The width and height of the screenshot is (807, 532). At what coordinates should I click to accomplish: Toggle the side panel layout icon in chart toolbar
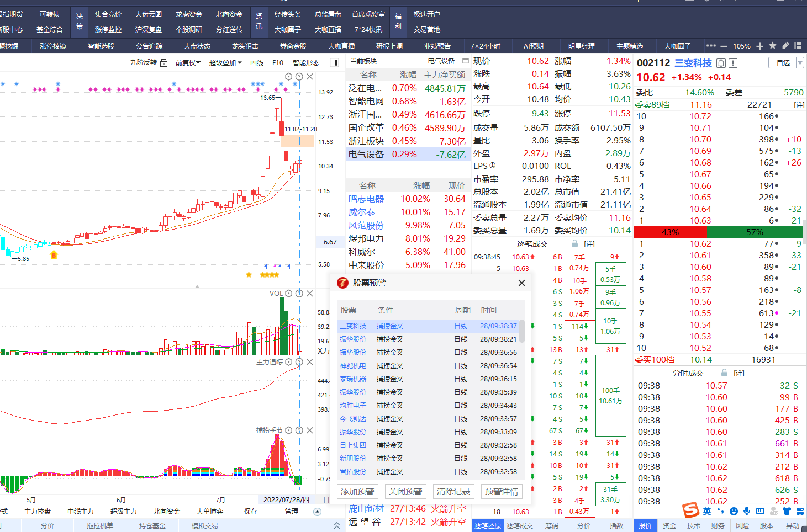click(334, 63)
